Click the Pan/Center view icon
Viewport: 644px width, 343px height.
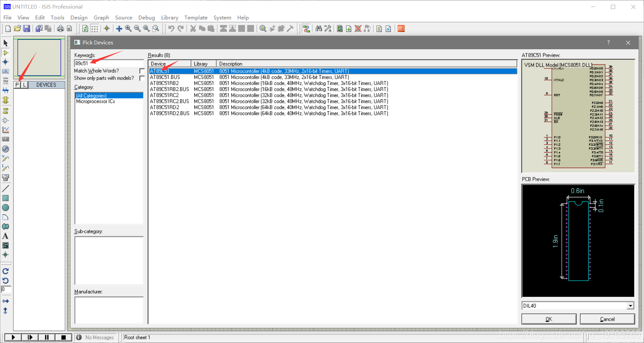point(119,29)
